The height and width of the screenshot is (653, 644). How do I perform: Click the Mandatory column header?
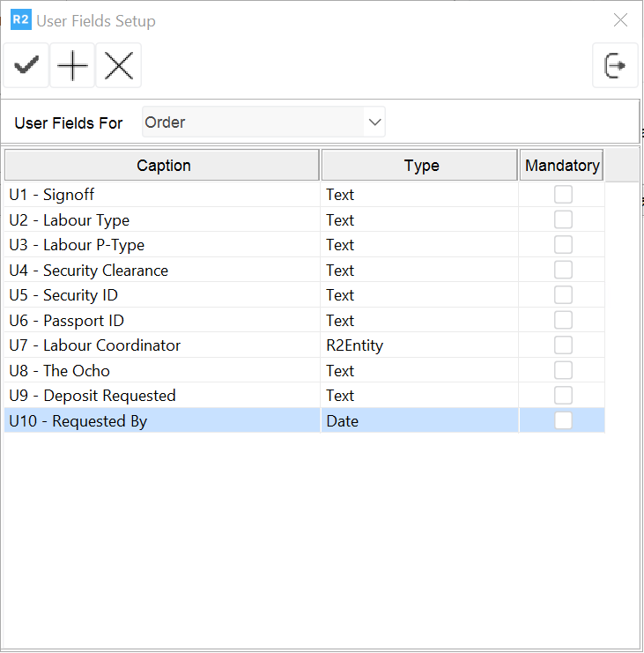pos(562,165)
